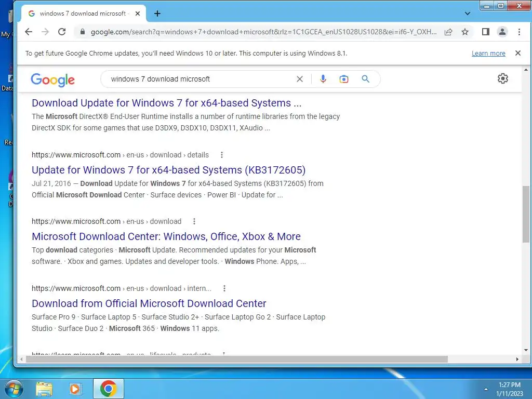Click the forward navigation arrow

[45, 32]
